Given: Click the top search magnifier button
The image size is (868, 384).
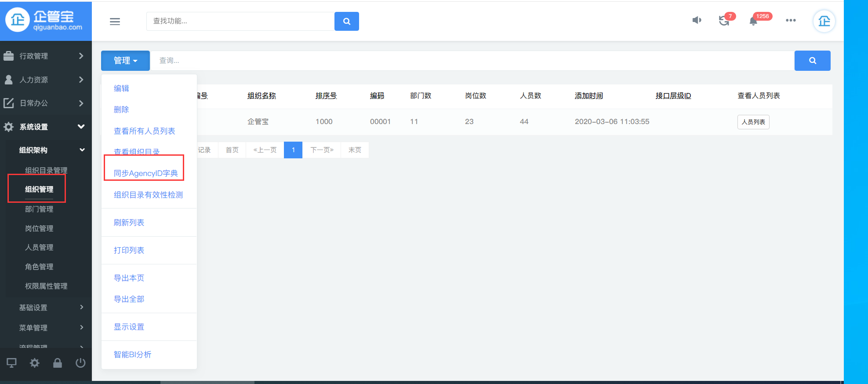Looking at the screenshot, I should [x=346, y=21].
